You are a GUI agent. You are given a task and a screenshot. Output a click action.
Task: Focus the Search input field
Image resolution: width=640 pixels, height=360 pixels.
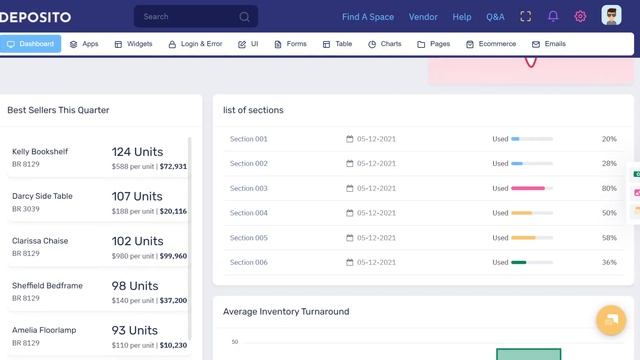coord(196,16)
